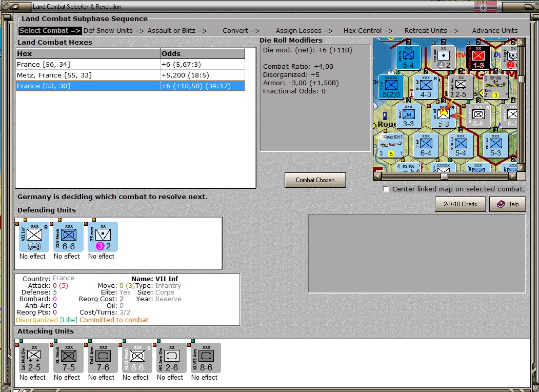Select XLVII Arm 8-6 in Attacking Units
The width and height of the screenshot is (539, 392).
click(206, 358)
